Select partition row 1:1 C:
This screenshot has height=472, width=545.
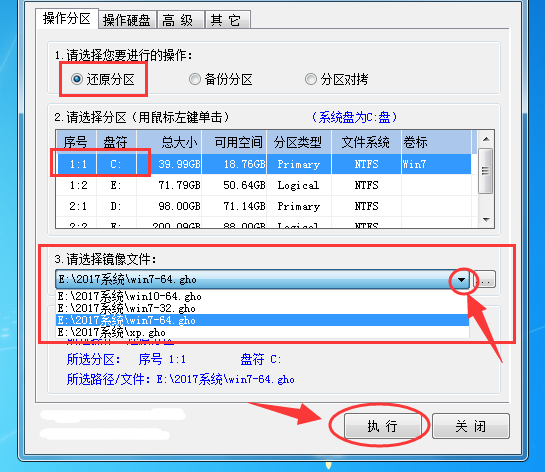pos(263,164)
